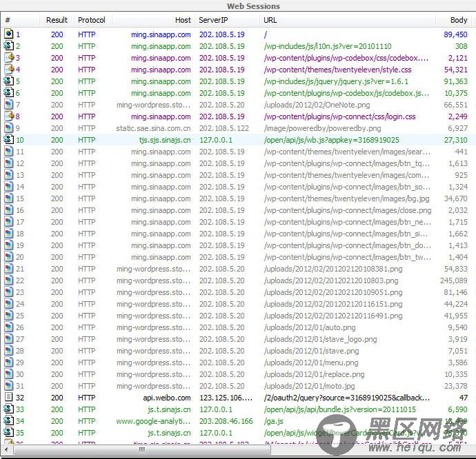Select the /open/api/js/api/bundle.js?version=20111015 URL
Screen dimensions: 476x459
click(x=339, y=409)
